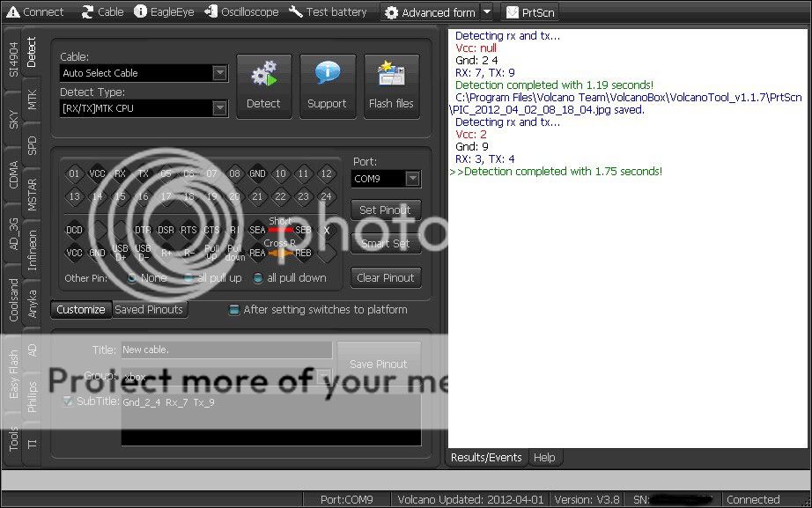Open the Flash files manager

click(x=391, y=85)
